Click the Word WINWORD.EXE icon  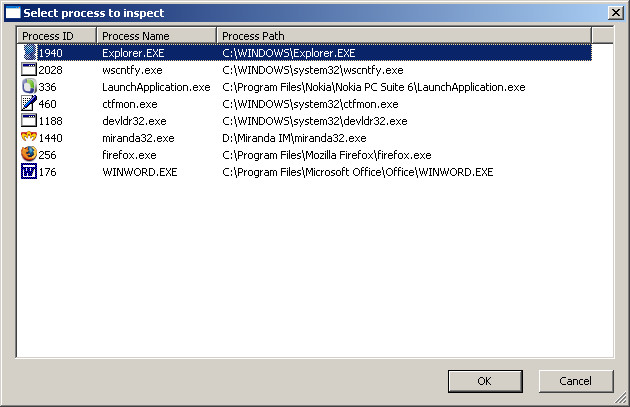pos(29,171)
